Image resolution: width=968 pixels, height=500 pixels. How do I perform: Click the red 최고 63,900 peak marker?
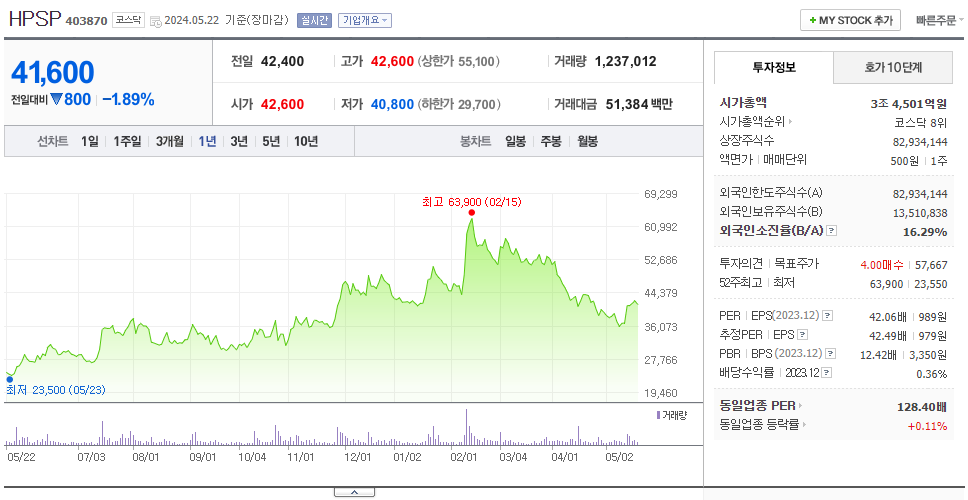pyautogui.click(x=472, y=213)
